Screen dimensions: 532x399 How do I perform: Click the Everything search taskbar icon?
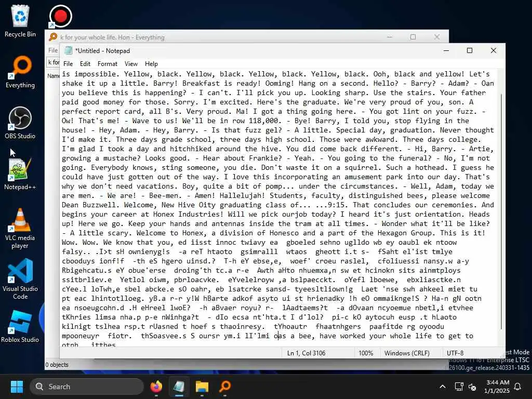coord(224,387)
